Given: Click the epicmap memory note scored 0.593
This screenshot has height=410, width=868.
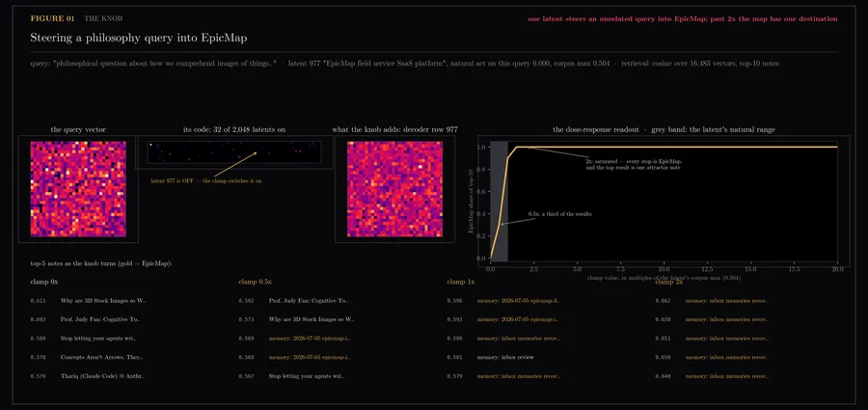Looking at the screenshot, I should pyautogui.click(x=519, y=319).
